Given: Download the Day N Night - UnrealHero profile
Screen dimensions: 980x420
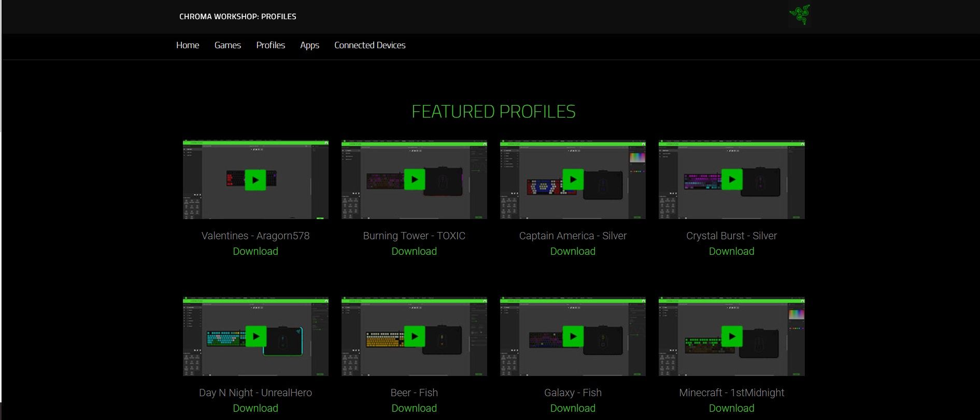Looking at the screenshot, I should click(255, 408).
